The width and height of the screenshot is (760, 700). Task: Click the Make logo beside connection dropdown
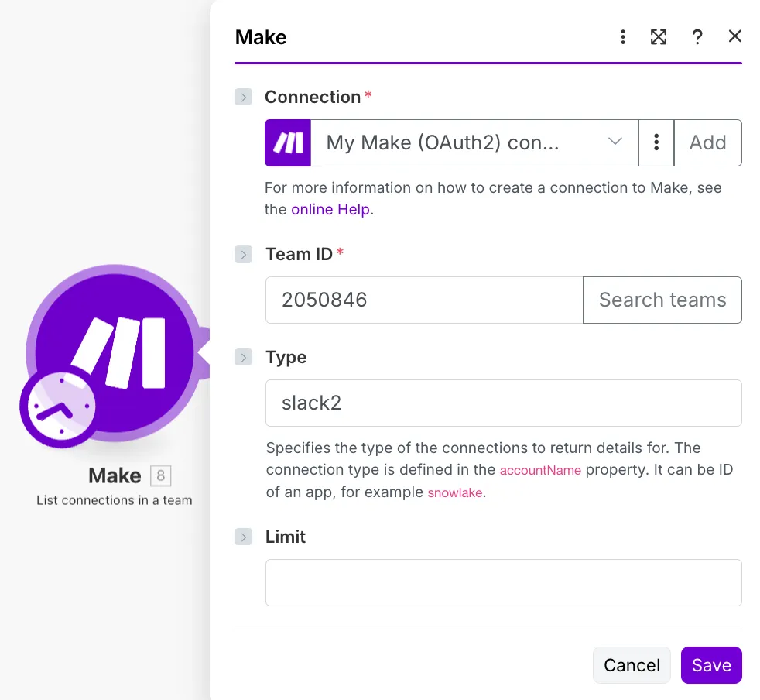point(288,142)
